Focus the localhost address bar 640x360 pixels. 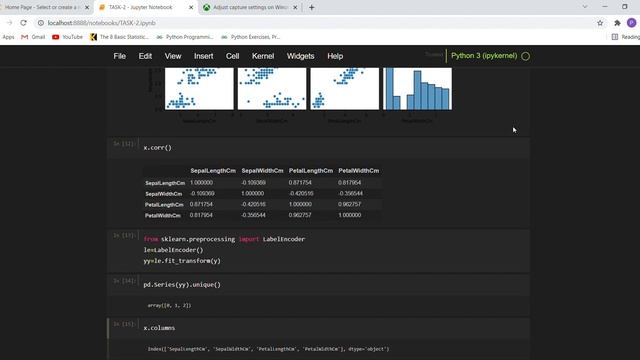pyautogui.click(x=101, y=23)
